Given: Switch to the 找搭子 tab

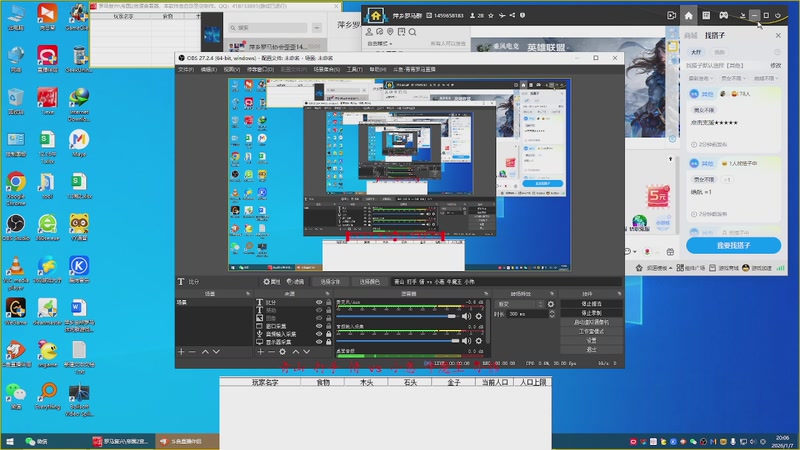Looking at the screenshot, I should click(x=715, y=35).
